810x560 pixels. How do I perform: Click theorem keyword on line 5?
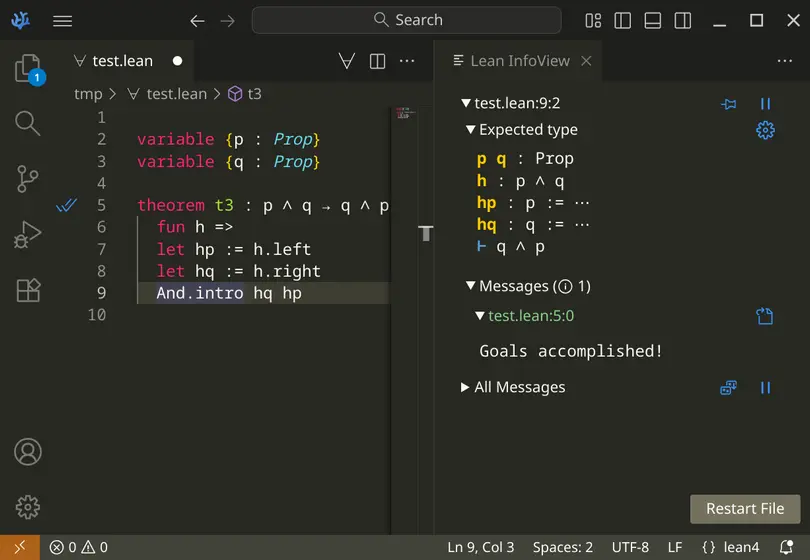[171, 206]
